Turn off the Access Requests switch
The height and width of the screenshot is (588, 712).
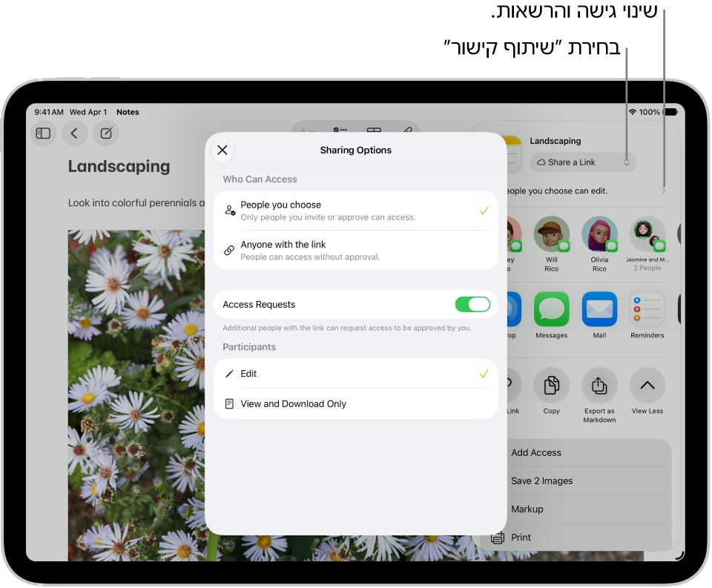click(x=472, y=304)
